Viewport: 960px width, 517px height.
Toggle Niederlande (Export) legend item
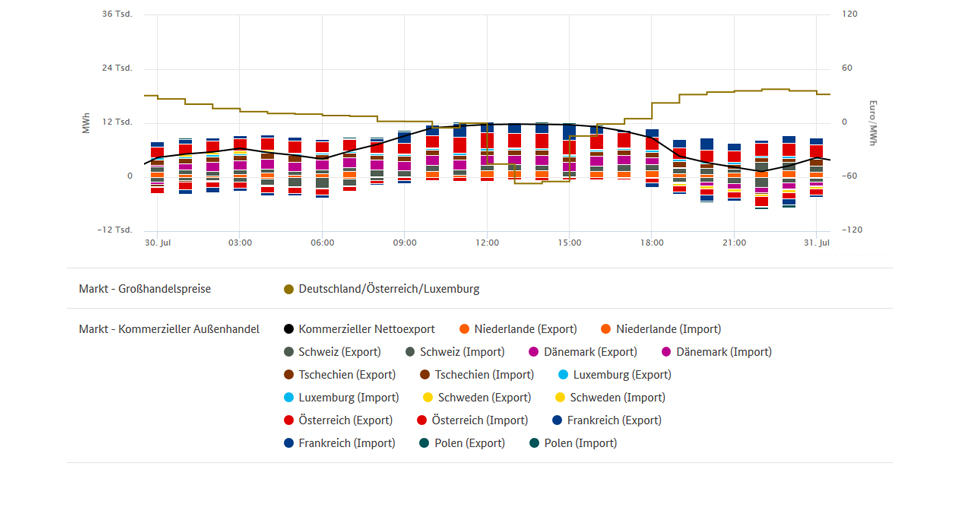pyautogui.click(x=518, y=329)
